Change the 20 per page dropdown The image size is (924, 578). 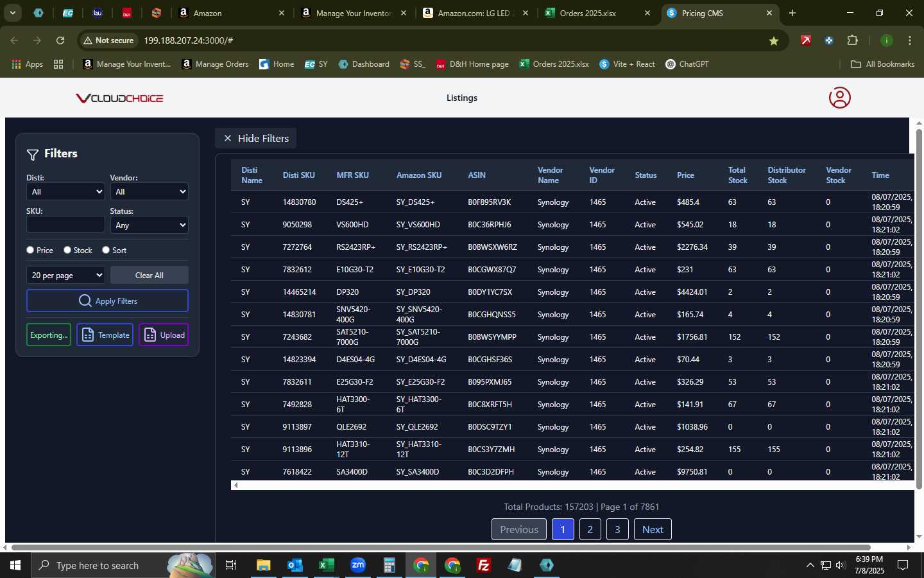tap(65, 275)
